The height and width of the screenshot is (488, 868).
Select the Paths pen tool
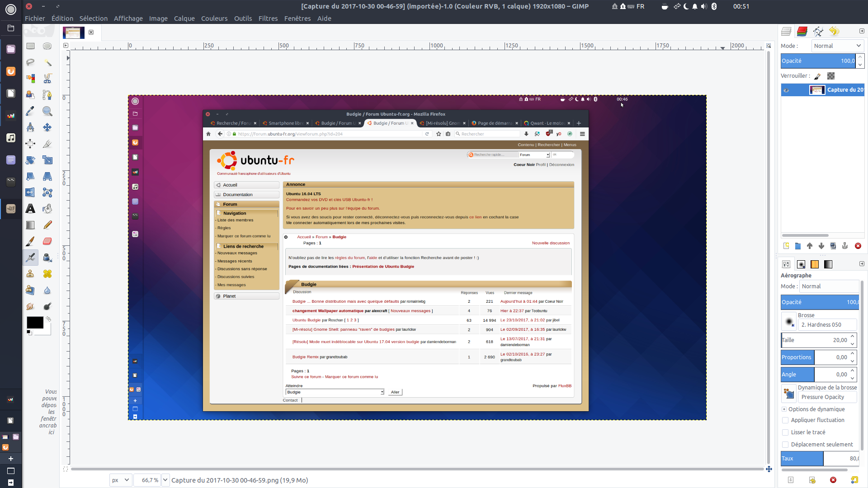coord(47,95)
